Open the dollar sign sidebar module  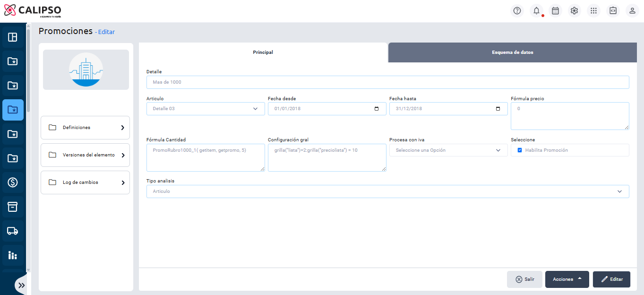(x=13, y=182)
